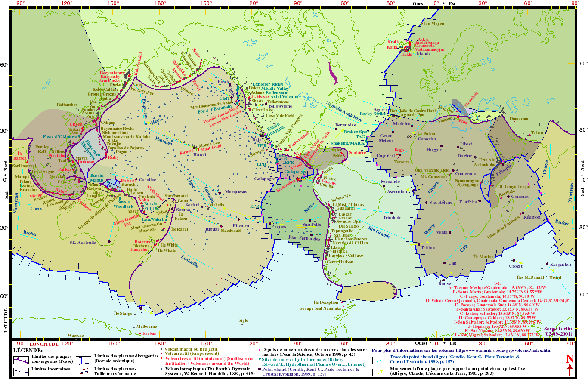
Task: Click legend text 'Sites de sources hydrothermales'
Action: (x=295, y=359)
